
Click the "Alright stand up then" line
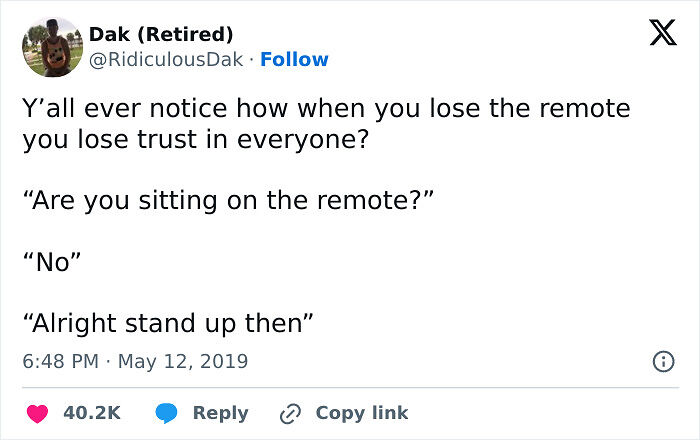tap(168, 323)
